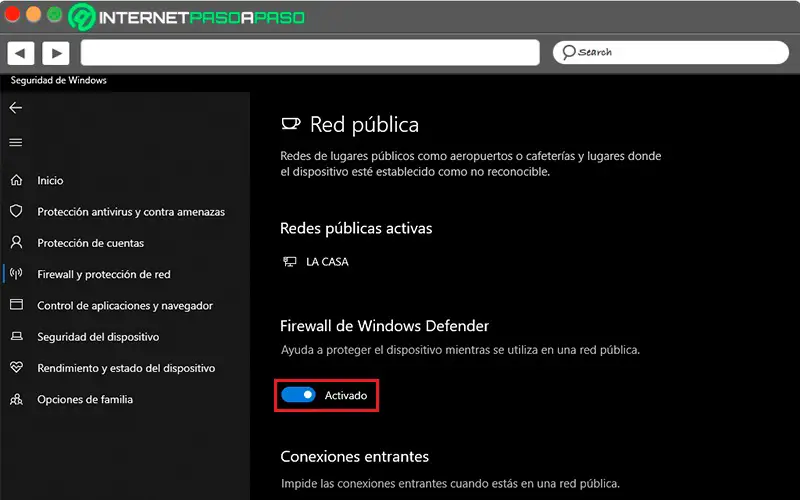The height and width of the screenshot is (500, 800).
Task: Focus the empty address bar field
Action: 310,53
